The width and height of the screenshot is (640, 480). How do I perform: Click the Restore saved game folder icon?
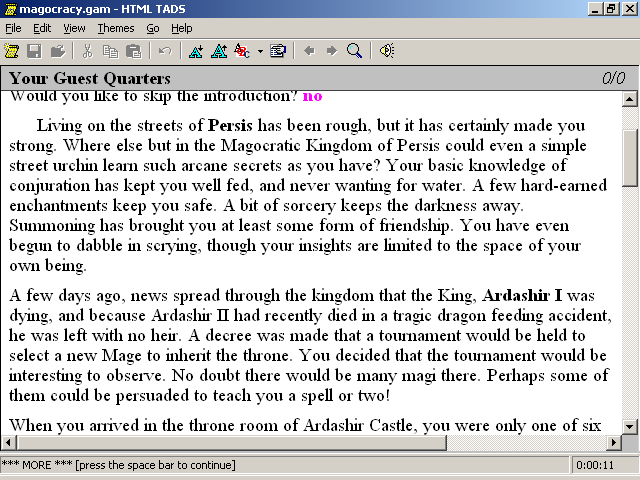click(x=57, y=50)
